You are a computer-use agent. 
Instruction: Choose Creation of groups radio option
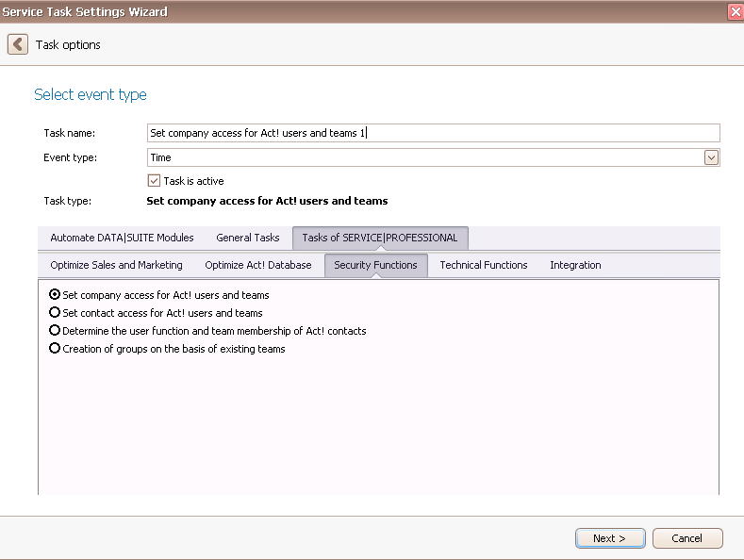point(55,348)
